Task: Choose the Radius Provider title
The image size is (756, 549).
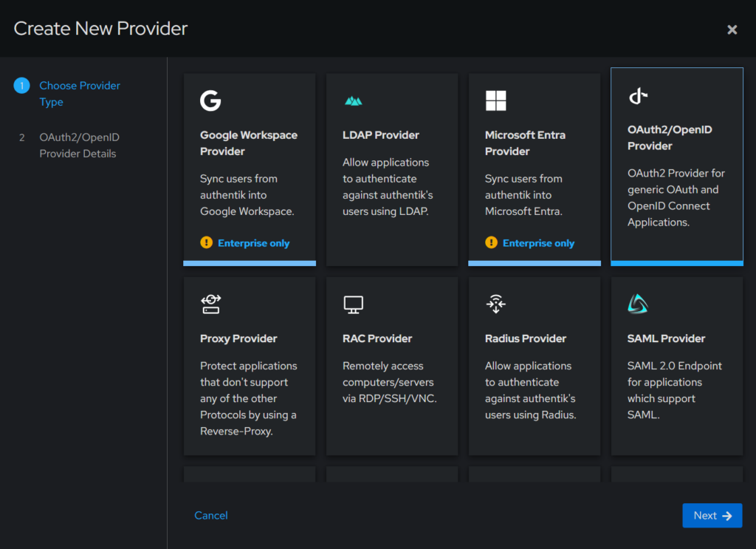Action: (526, 338)
